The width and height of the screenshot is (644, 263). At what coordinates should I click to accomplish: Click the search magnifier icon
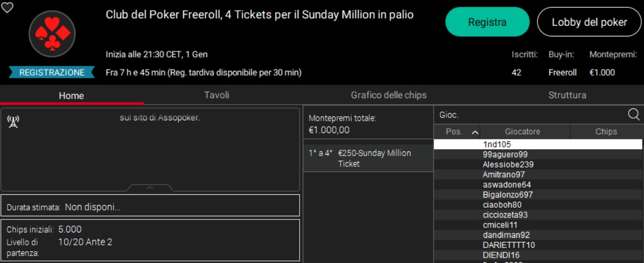(x=633, y=114)
